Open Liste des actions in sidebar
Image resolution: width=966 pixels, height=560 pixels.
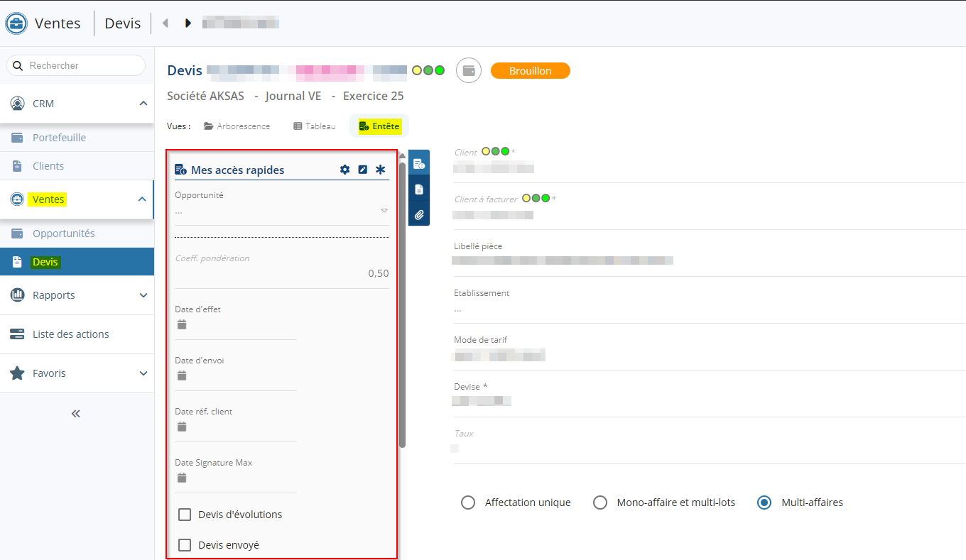click(x=71, y=334)
